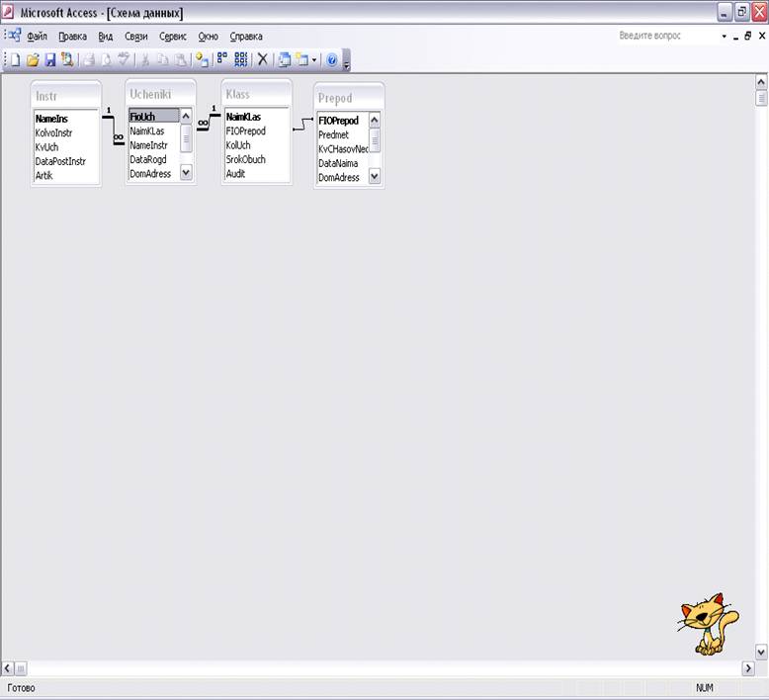Select Audit field in Klass table
This screenshot has height=700, width=769.
[x=235, y=174]
